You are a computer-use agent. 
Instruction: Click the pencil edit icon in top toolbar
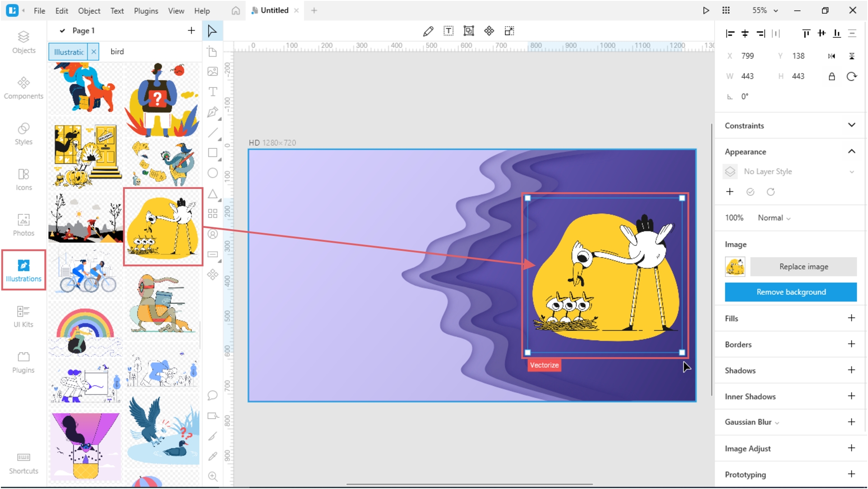pos(428,31)
